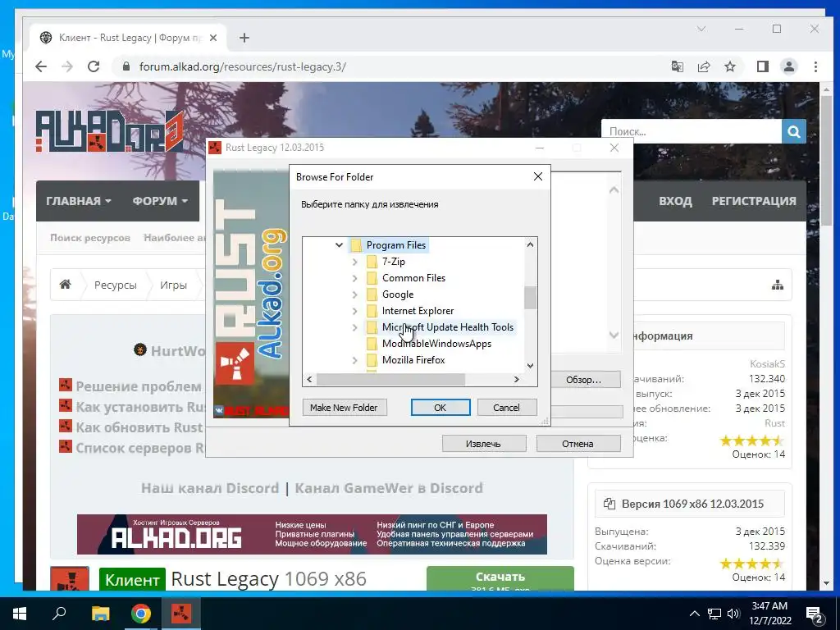Click the home breadcrumb icon
The height and width of the screenshot is (630, 840).
[66, 285]
